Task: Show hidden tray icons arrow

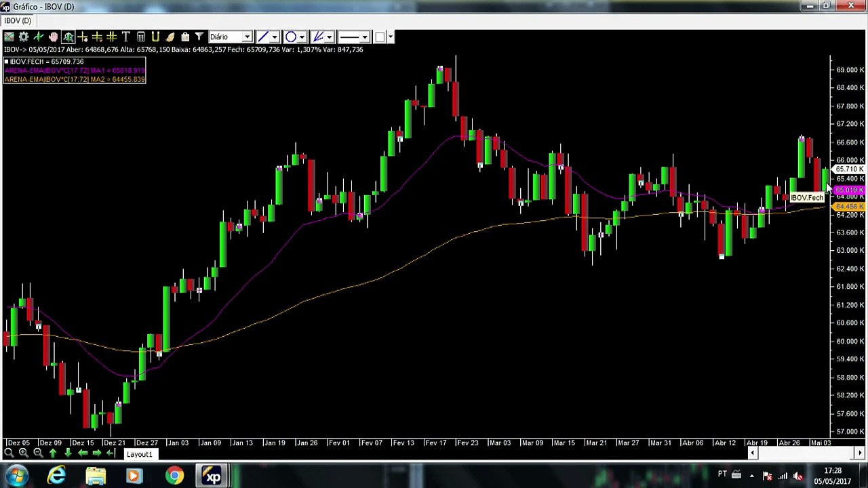Action: pyautogui.click(x=751, y=476)
